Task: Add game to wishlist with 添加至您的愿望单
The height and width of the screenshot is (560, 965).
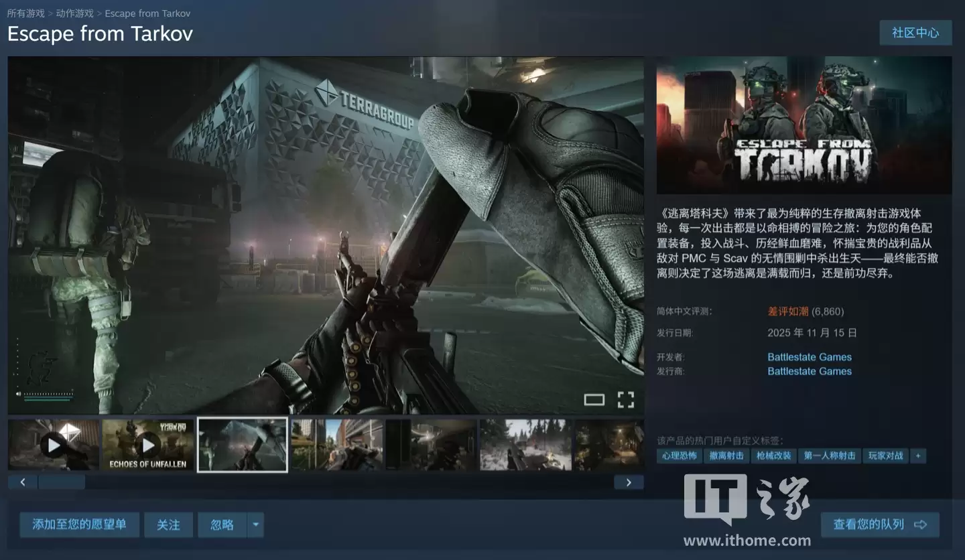Action: (79, 525)
